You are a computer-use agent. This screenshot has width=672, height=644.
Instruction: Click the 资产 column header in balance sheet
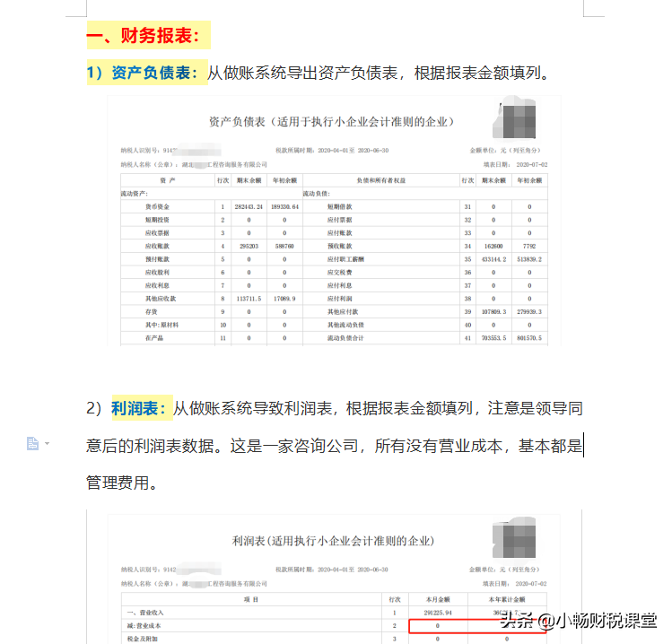[x=168, y=180]
